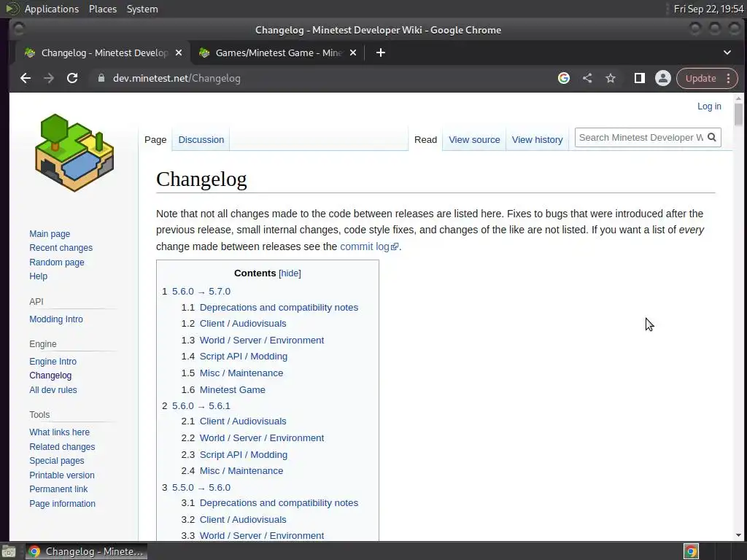Reload the page with the refresh icon

72,78
